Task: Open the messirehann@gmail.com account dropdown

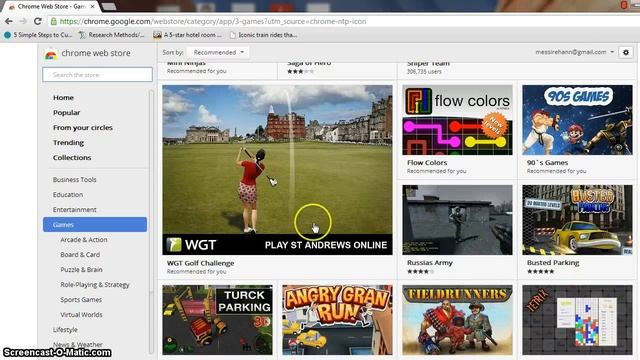Action: click(574, 52)
